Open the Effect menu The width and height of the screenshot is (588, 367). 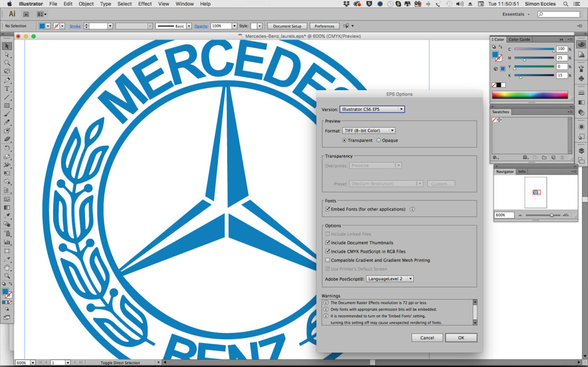[x=145, y=4]
